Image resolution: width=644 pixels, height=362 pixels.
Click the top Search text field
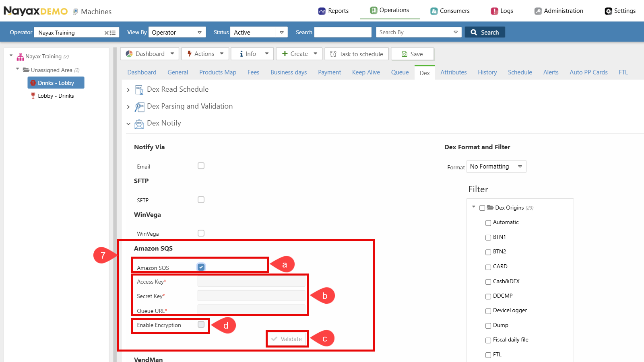[x=343, y=32]
